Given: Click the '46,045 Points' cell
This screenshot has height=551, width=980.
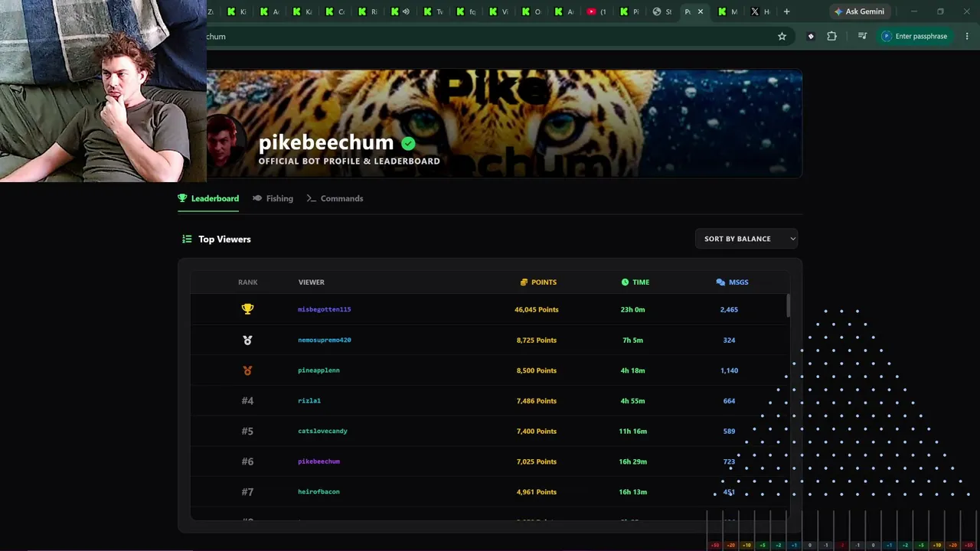Looking at the screenshot, I should point(537,309).
